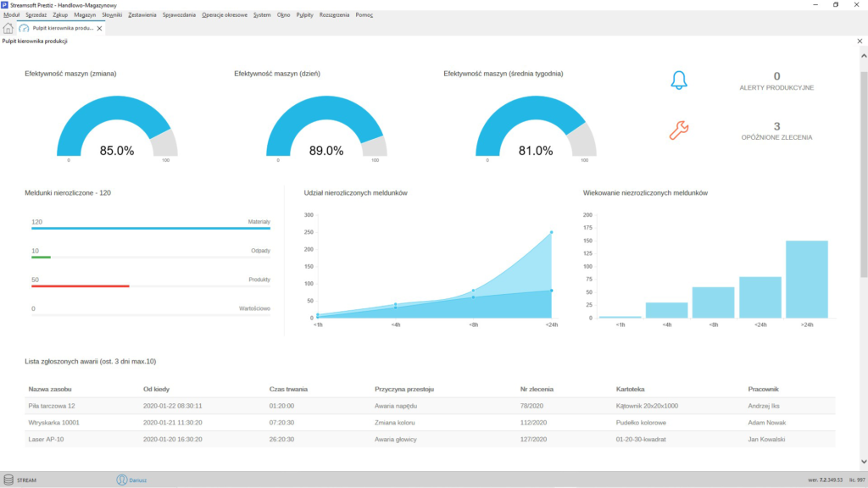This screenshot has width=868, height=488.
Task: Click the production alerts bell icon
Action: click(x=679, y=80)
